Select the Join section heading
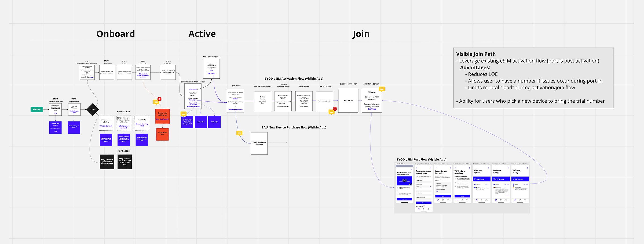Viewport: 644px width, 244px height. tap(361, 34)
